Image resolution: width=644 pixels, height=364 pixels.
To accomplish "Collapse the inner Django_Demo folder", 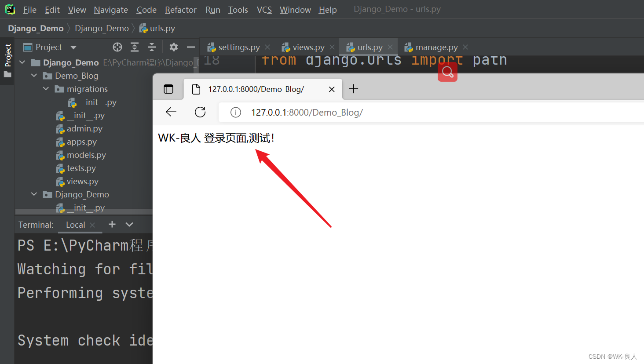I will point(34,194).
